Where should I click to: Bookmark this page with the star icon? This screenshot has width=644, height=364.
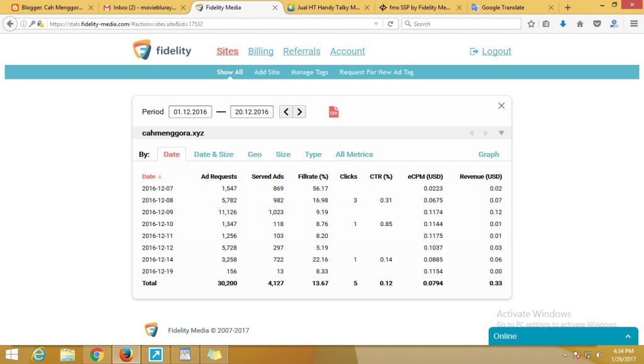coord(531,24)
